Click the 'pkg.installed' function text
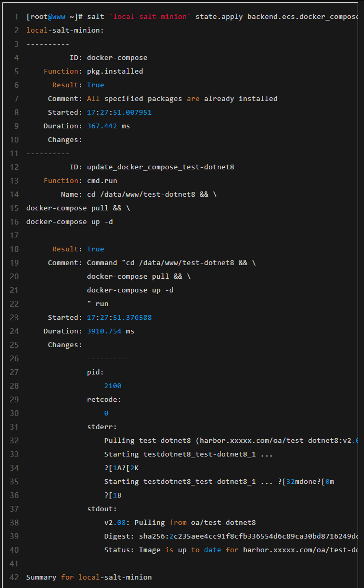This screenshot has width=364, height=588. (x=115, y=72)
